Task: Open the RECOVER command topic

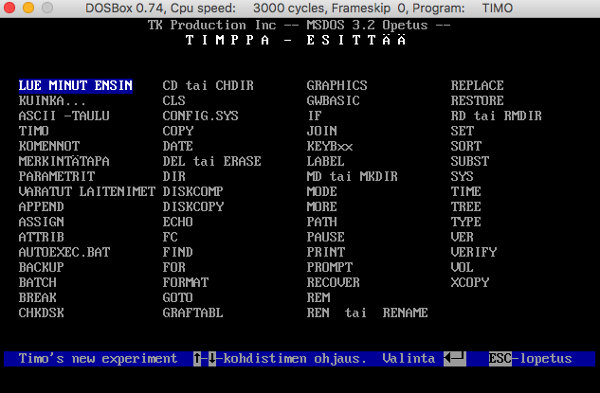Action: (333, 282)
